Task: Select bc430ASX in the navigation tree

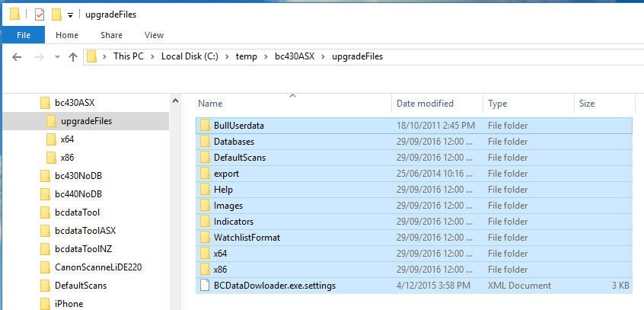Action: point(75,103)
